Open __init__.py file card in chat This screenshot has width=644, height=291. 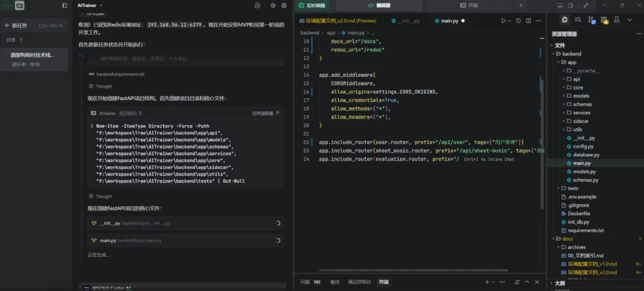click(185, 223)
